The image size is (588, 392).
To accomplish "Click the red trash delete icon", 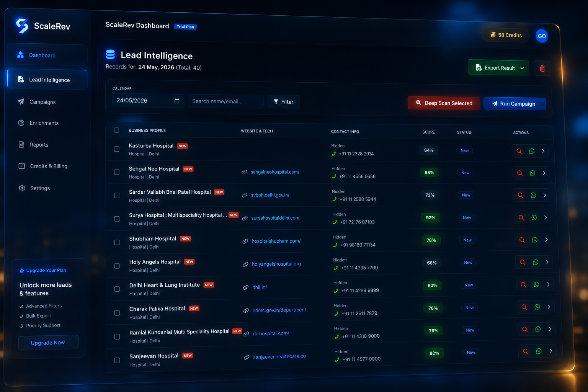I will tap(542, 69).
